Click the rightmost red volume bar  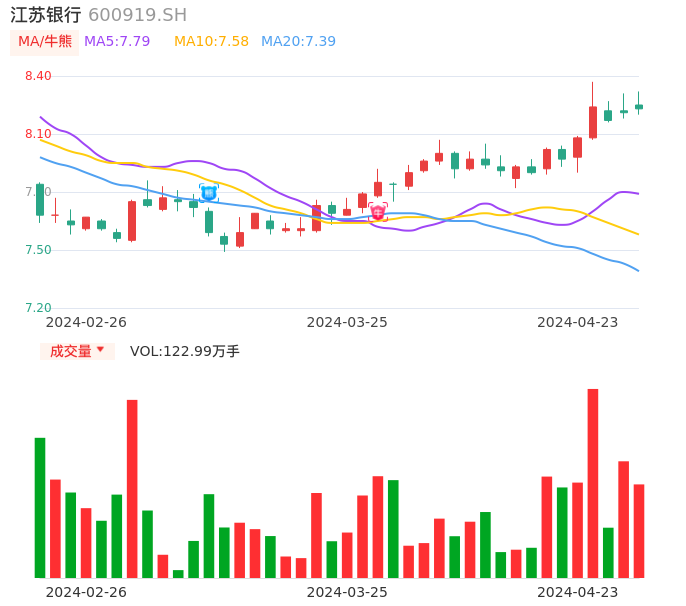click(x=639, y=530)
